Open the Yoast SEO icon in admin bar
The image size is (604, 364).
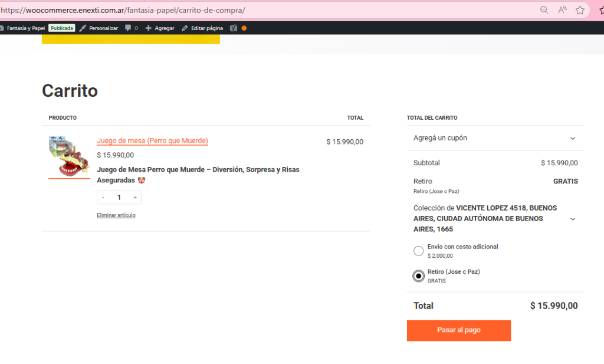tap(234, 28)
